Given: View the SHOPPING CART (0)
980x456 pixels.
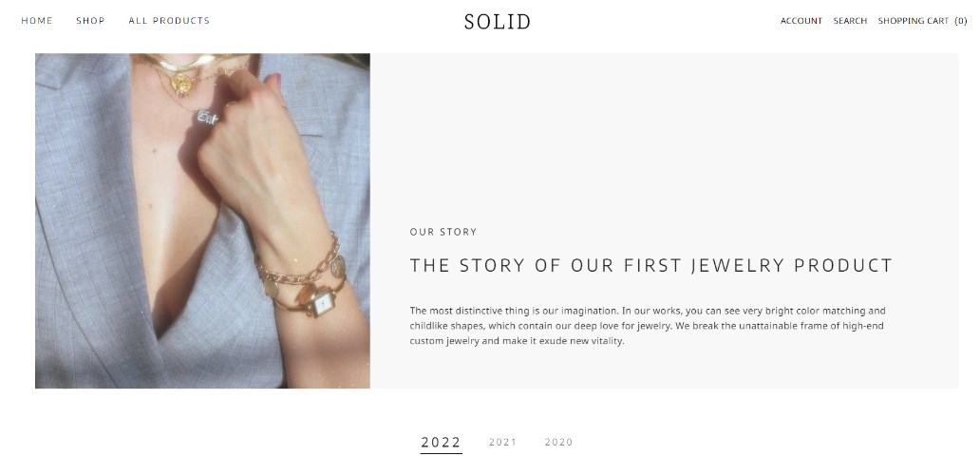Looking at the screenshot, I should point(922,21).
